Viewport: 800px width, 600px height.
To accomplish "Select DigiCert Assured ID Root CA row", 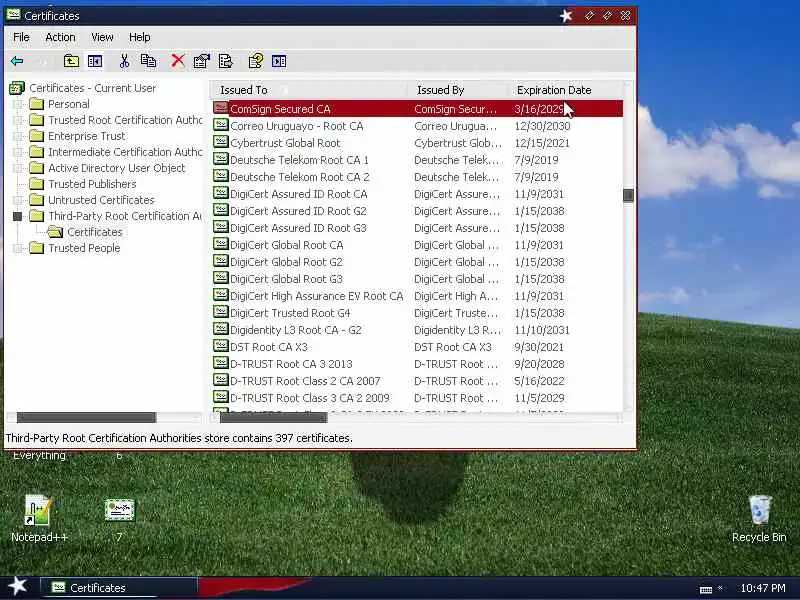I will tap(417, 194).
